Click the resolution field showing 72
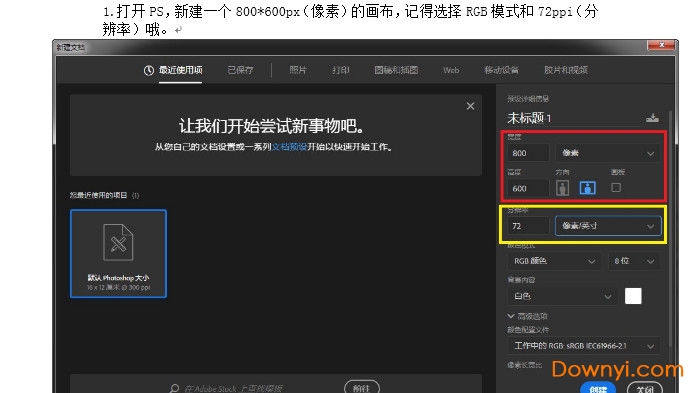The height and width of the screenshot is (393, 700). click(x=528, y=226)
